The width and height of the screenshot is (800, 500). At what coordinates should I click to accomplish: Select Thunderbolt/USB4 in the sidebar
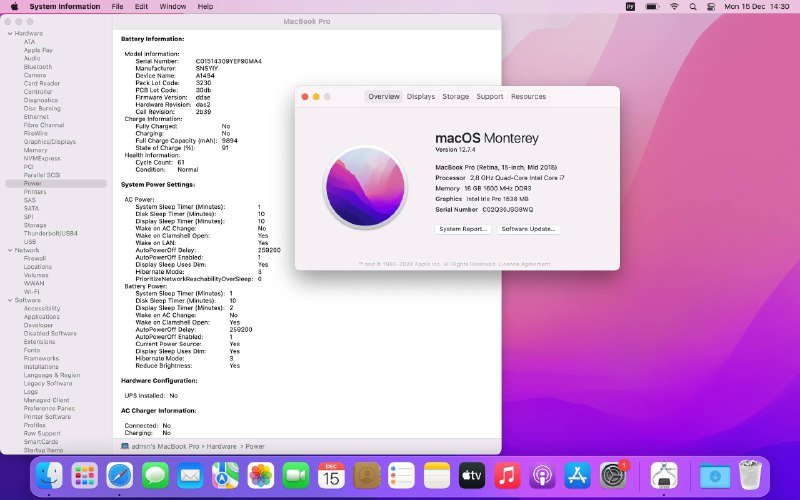(51, 234)
